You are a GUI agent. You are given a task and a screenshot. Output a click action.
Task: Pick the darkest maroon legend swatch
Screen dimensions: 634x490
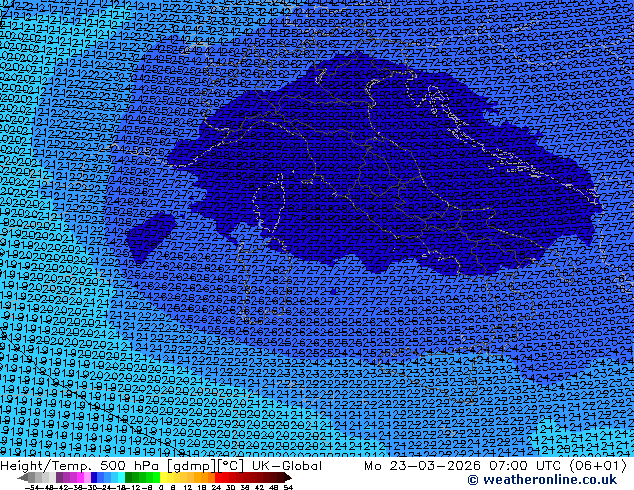pyautogui.click(x=281, y=477)
